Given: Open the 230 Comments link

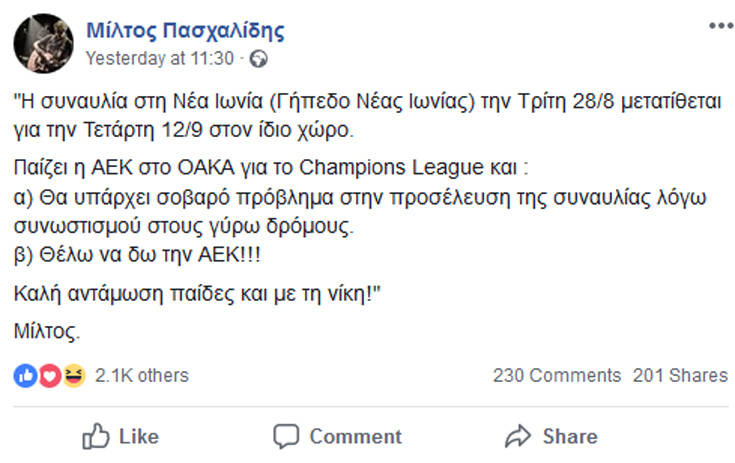Looking at the screenshot, I should click(557, 375).
